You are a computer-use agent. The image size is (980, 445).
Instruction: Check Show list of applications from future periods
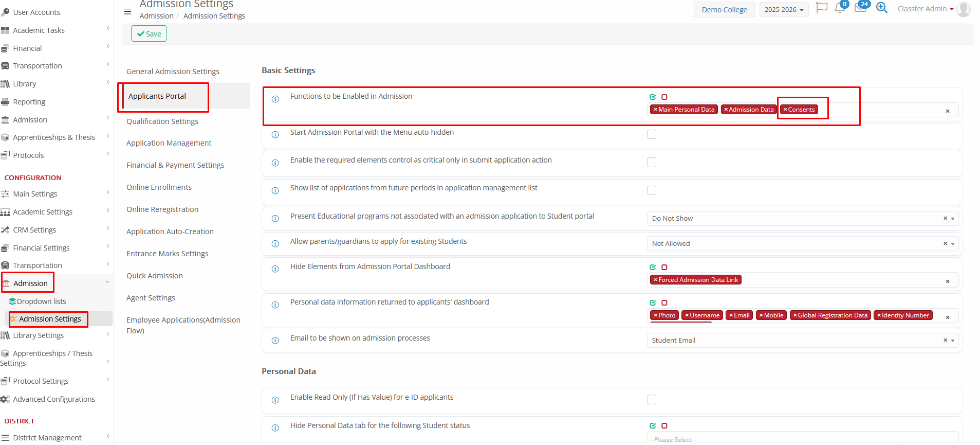[652, 190]
